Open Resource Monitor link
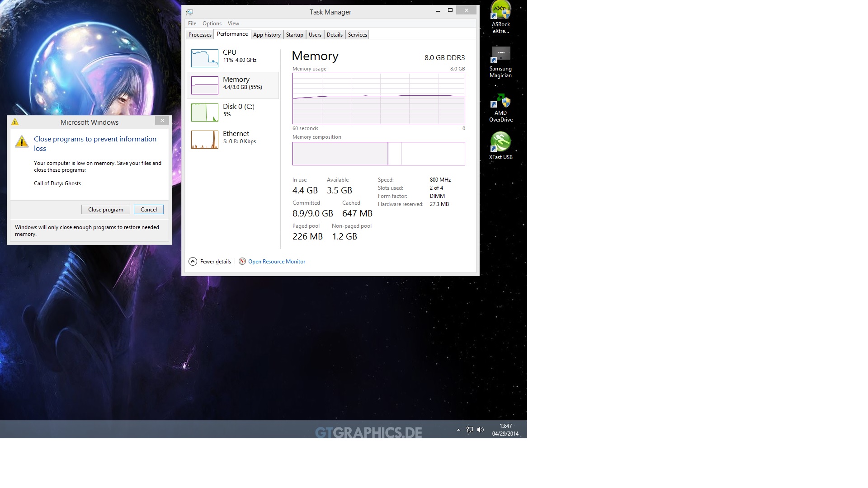The image size is (868, 488). click(276, 262)
